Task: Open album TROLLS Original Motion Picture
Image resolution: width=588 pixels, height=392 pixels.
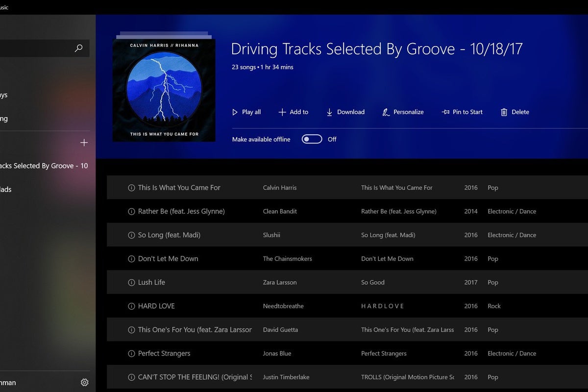Action: click(408, 377)
